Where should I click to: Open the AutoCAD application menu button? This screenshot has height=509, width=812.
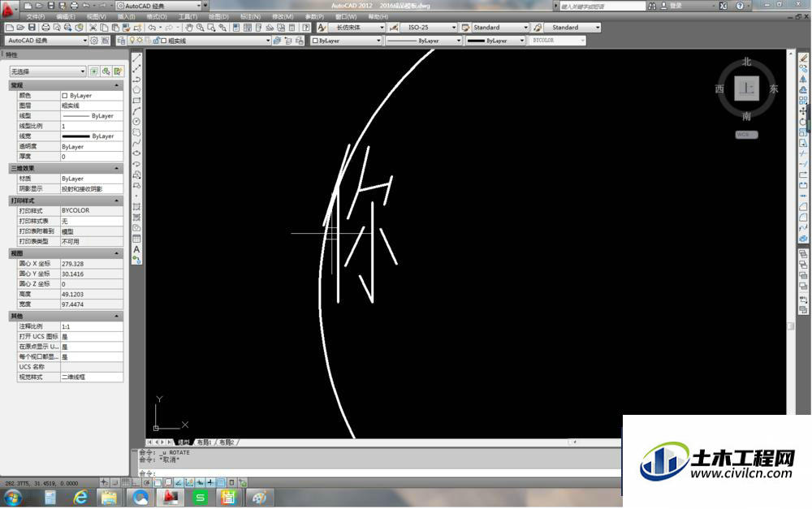pyautogui.click(x=9, y=9)
